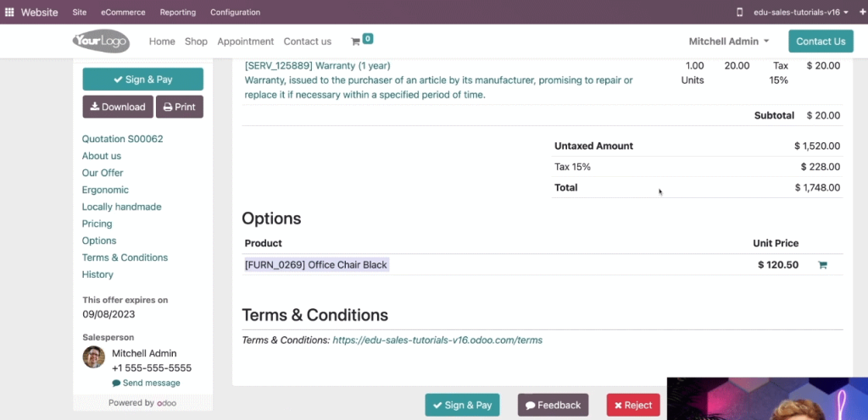Image resolution: width=868 pixels, height=420 pixels.
Task: Add Office Chair Black option to cart
Action: point(822,265)
